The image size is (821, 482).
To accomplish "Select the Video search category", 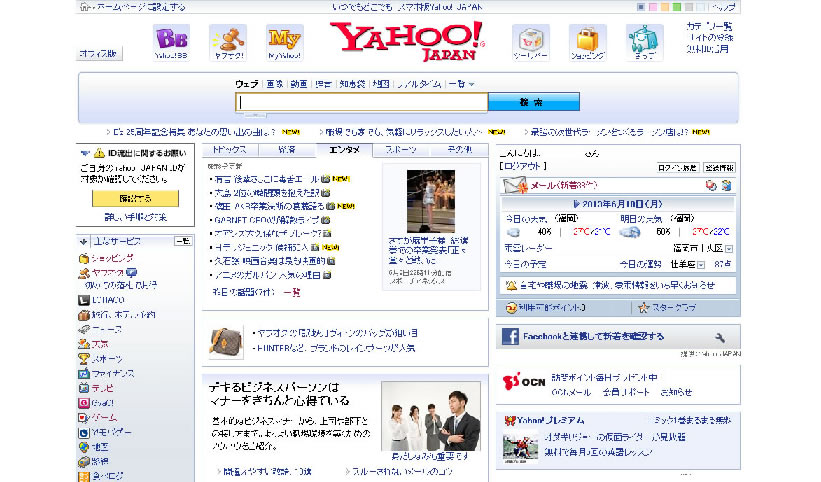I will click(x=299, y=84).
